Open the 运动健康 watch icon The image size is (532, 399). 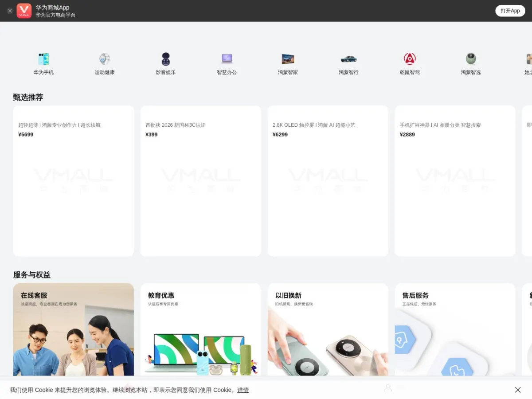(105, 59)
